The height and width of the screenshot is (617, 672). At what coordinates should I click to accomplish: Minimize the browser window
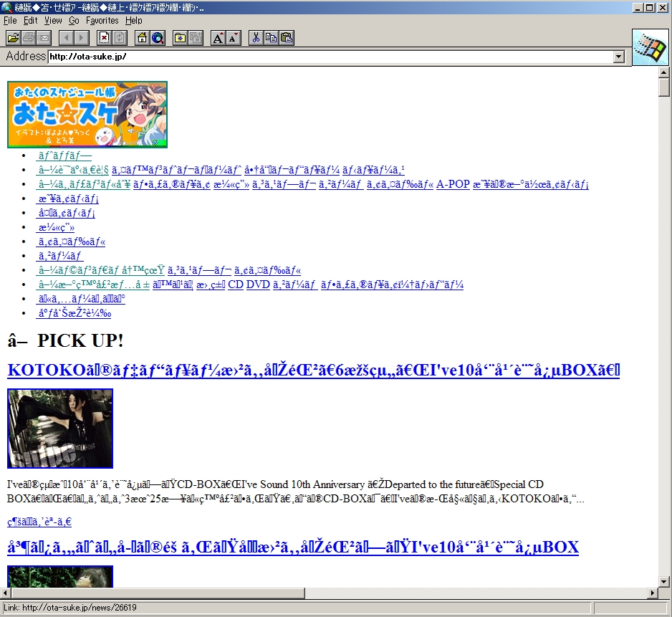638,7
